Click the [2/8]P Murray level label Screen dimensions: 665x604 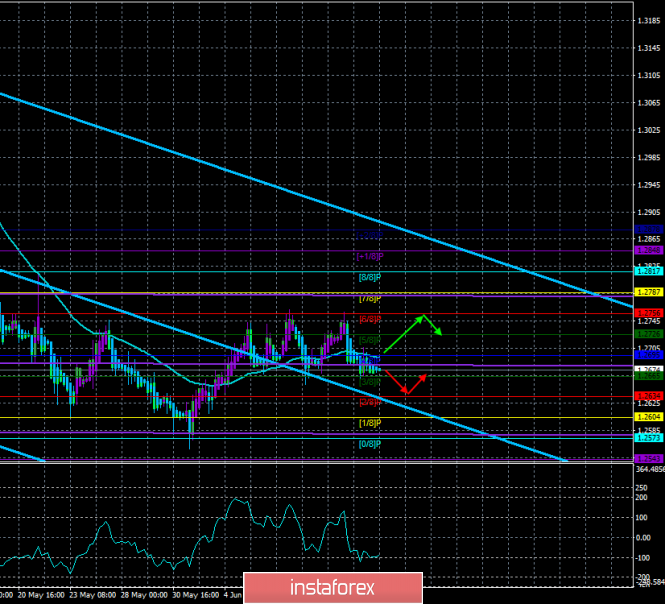click(x=370, y=402)
